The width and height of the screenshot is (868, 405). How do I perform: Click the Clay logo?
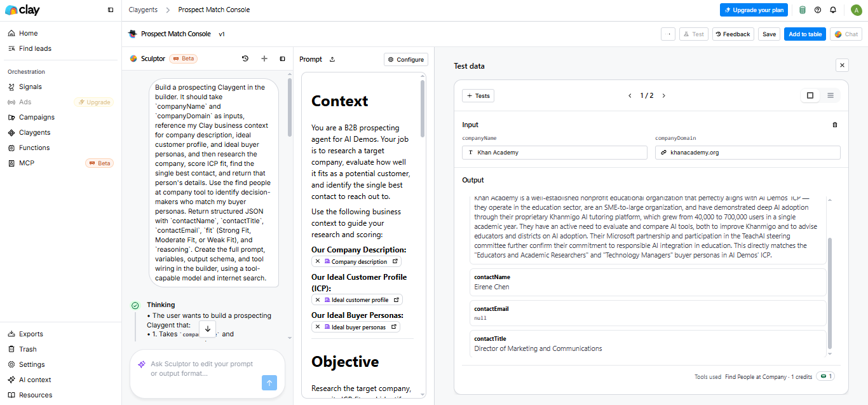[22, 10]
